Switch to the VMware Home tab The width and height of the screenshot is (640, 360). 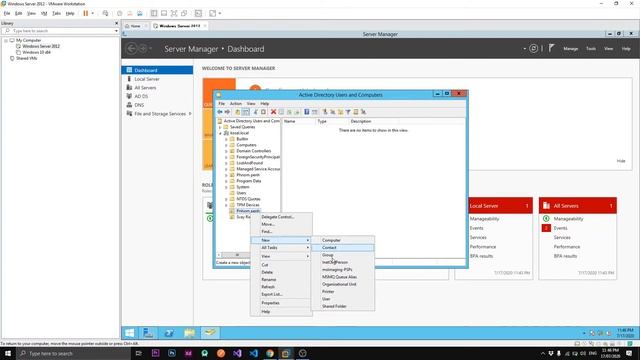(135, 26)
